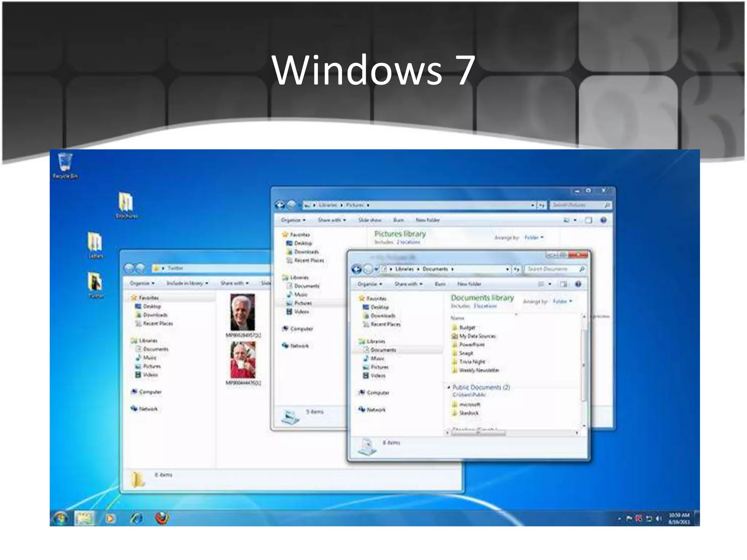
Task: Launch Firefox from the taskbar
Action: [x=162, y=518]
